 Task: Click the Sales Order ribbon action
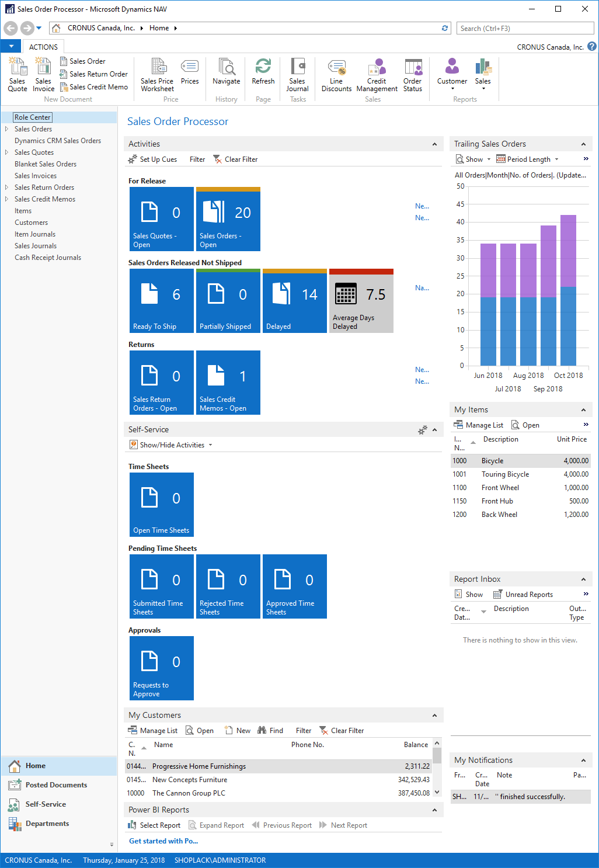pyautogui.click(x=82, y=61)
